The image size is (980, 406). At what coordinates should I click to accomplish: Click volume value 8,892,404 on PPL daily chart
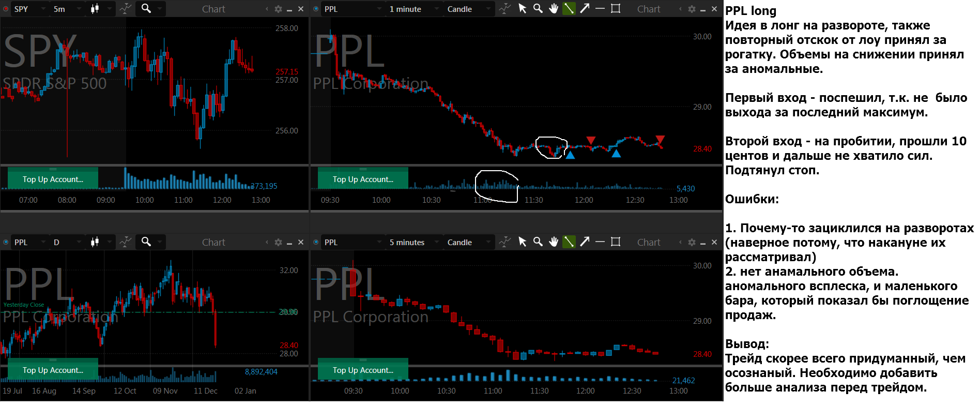261,372
